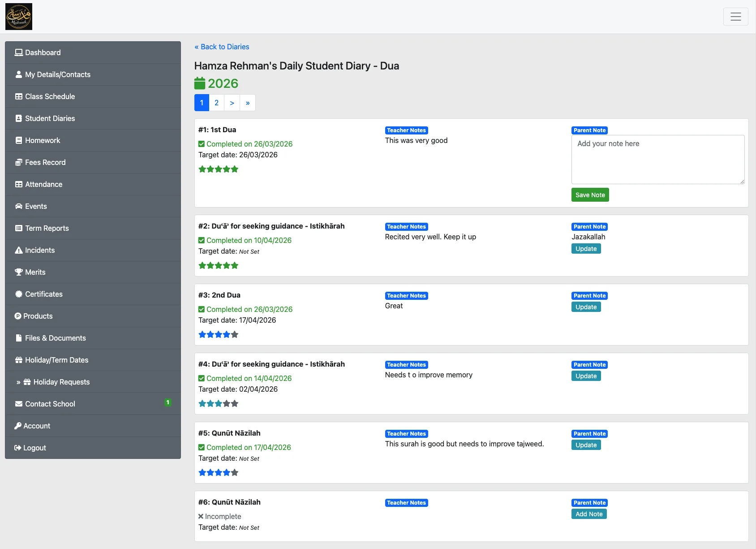
Task: Update parent note for #4 Istikhārah
Action: pyautogui.click(x=586, y=376)
